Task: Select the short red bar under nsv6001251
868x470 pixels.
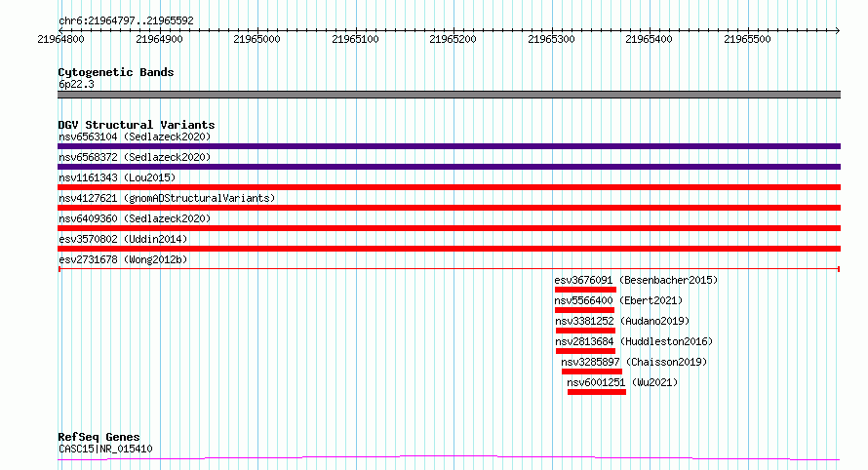Action: [x=597, y=392]
